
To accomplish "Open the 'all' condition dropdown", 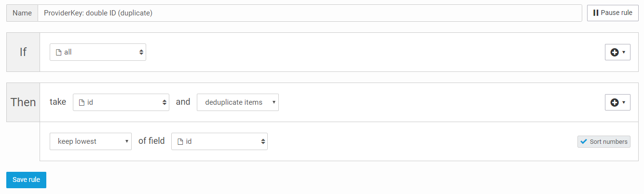I will 98,52.
